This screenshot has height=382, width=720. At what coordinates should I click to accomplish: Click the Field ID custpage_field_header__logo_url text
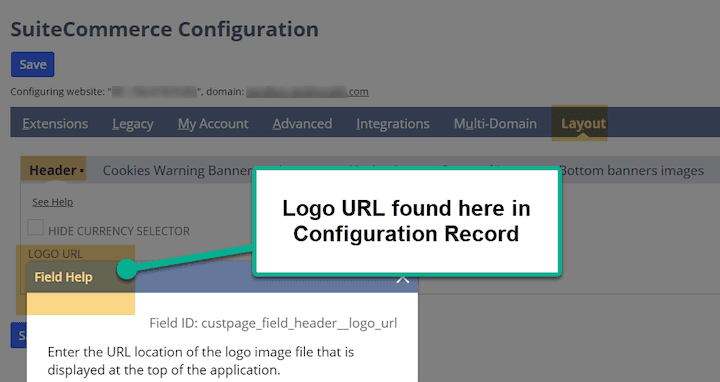273,323
